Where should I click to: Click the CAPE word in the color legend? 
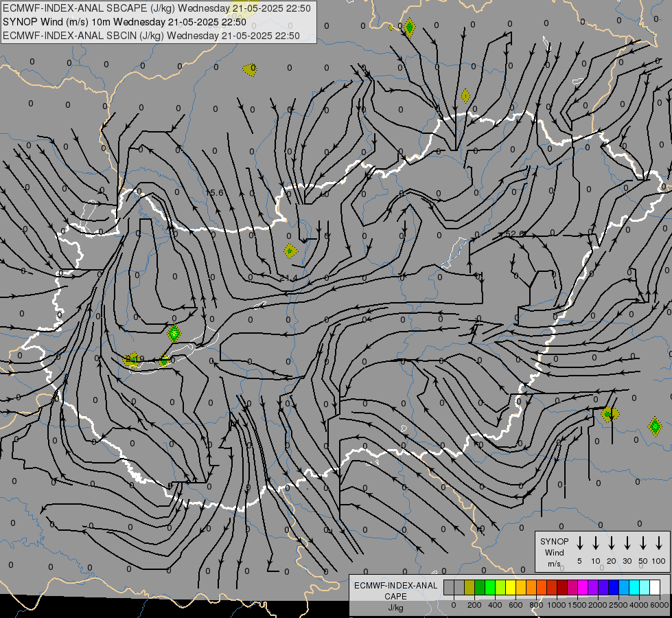[x=395, y=597]
